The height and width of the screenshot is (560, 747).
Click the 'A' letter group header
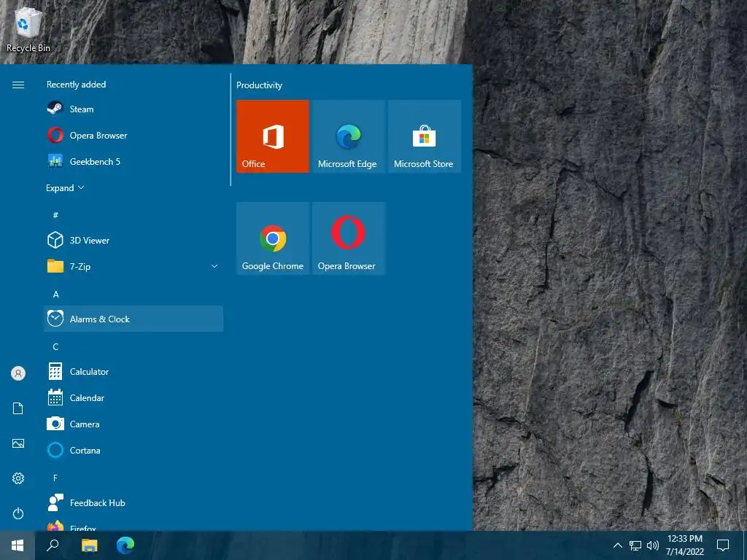(x=55, y=295)
